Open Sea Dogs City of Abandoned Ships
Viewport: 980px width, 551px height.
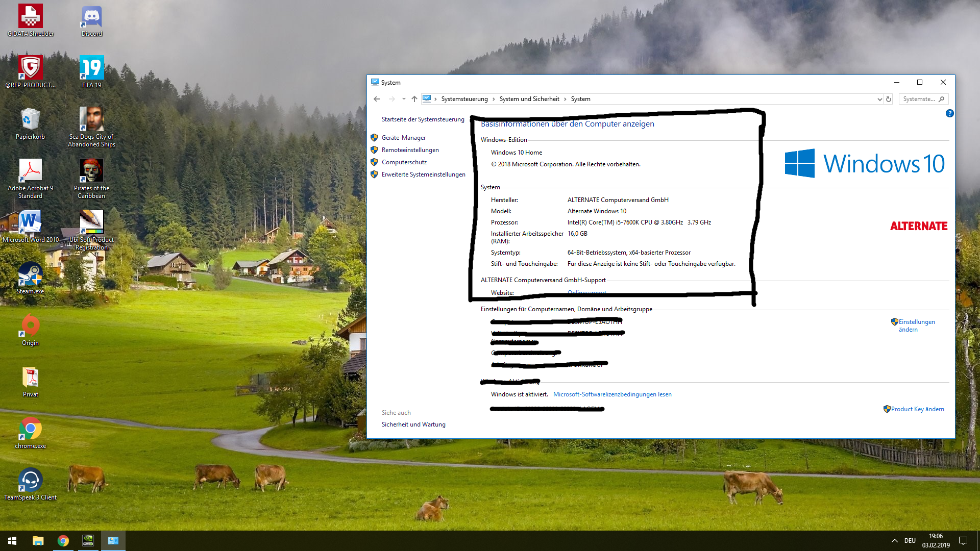92,127
